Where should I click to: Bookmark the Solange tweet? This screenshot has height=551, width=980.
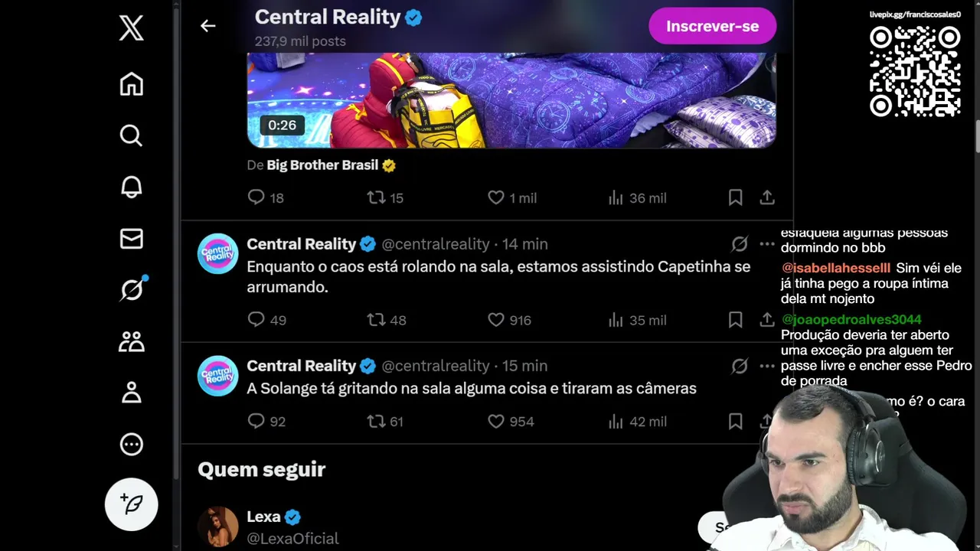pos(735,421)
